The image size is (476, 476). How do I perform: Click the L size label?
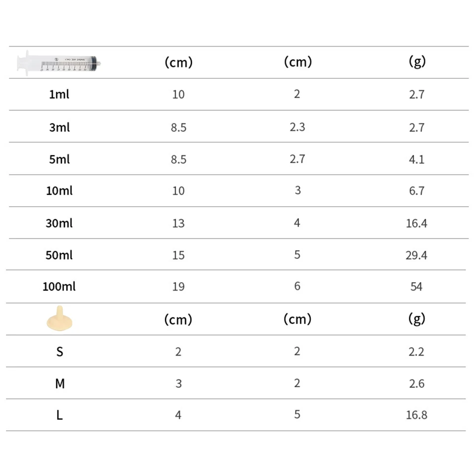[59, 415]
